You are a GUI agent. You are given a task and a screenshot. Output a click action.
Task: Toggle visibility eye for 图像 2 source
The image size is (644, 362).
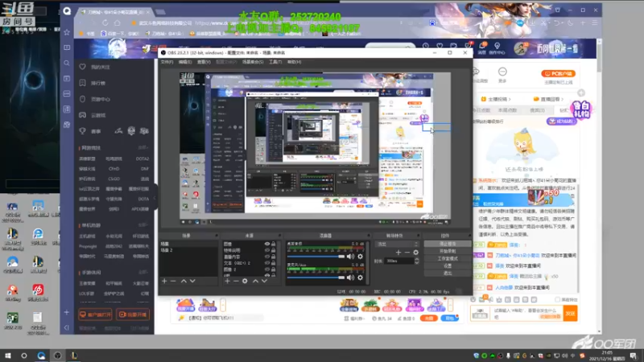point(267,269)
